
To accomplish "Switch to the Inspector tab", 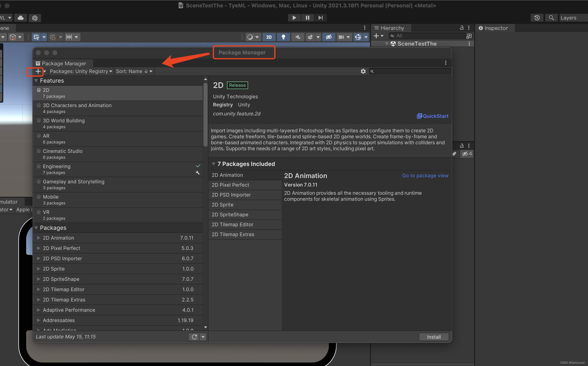I will click(x=494, y=28).
